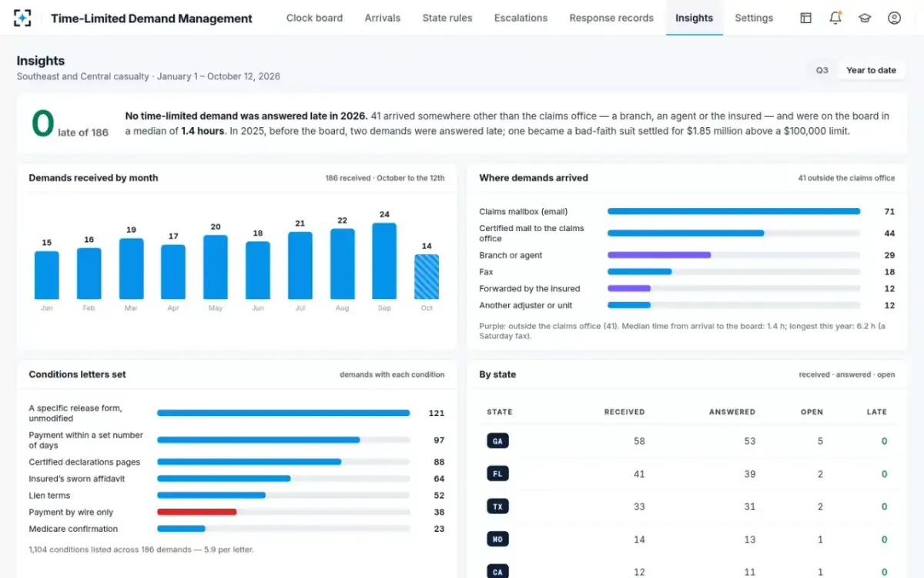Screen dimensions: 924x578
Task: Click the Jul bar in the monthly chart
Action: (x=300, y=266)
